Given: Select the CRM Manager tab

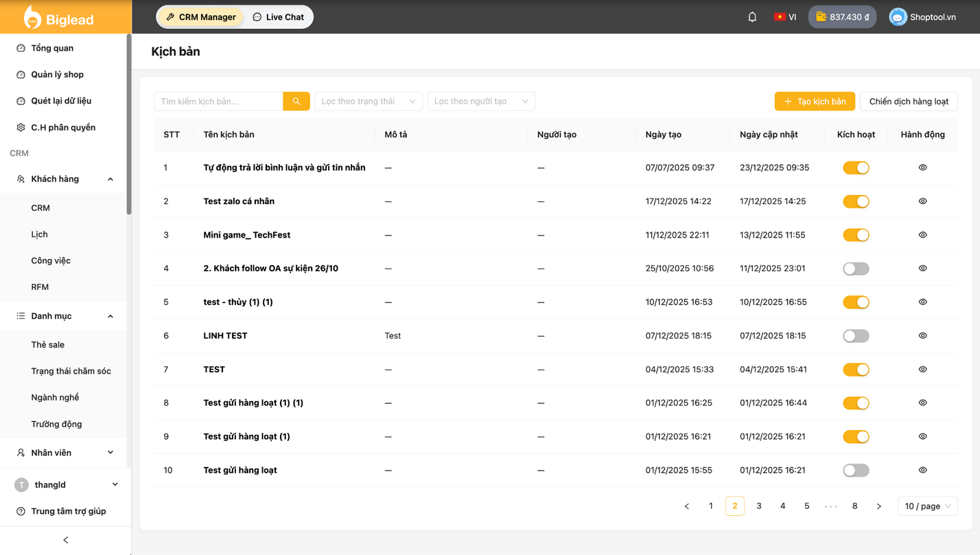Looking at the screenshot, I should click(x=200, y=16).
